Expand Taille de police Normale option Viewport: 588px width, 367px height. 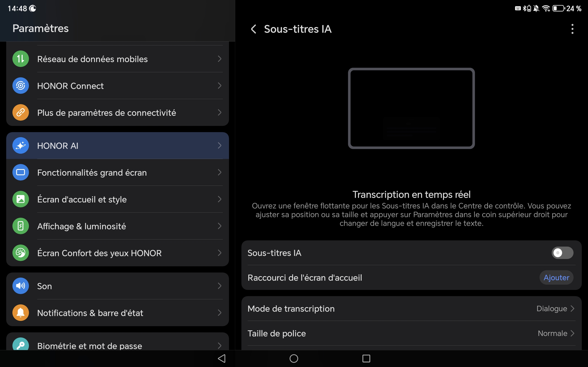point(555,334)
